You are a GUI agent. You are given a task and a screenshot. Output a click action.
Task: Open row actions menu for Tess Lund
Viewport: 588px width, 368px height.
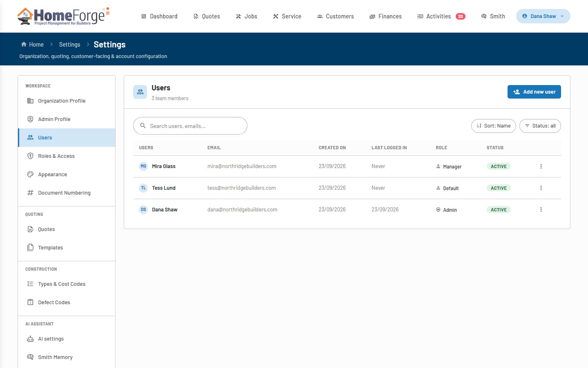[541, 188]
